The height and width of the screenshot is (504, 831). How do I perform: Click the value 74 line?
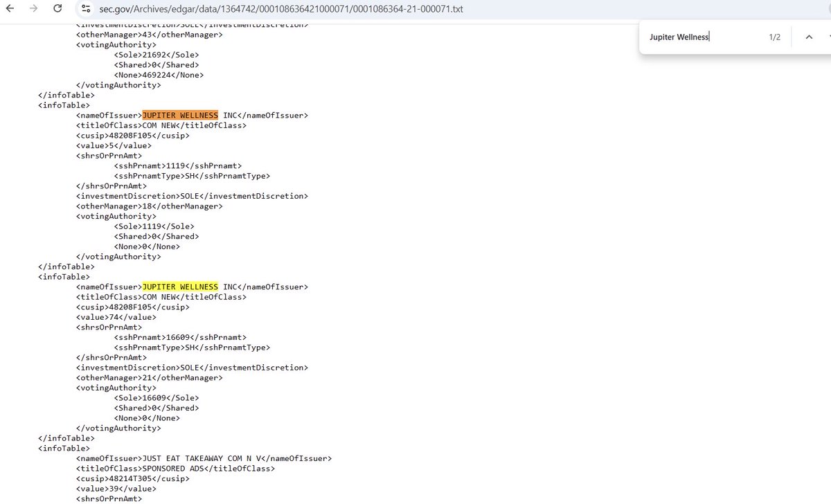pos(116,317)
